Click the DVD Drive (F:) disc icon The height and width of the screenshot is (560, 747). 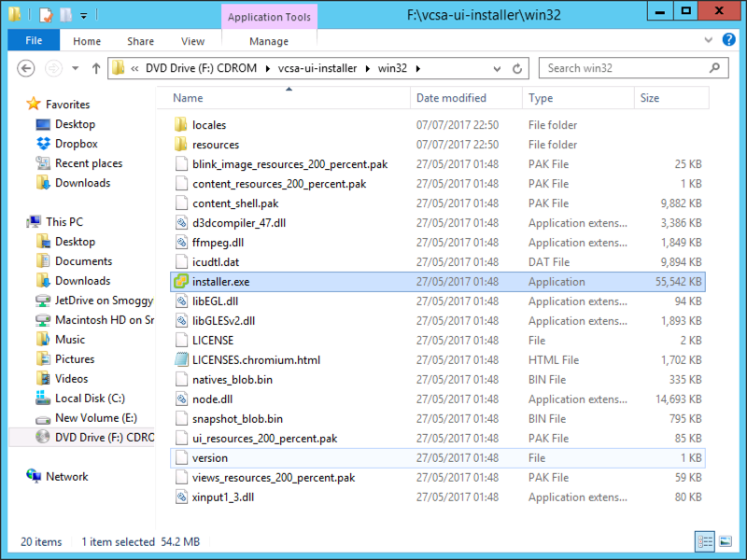(43, 437)
